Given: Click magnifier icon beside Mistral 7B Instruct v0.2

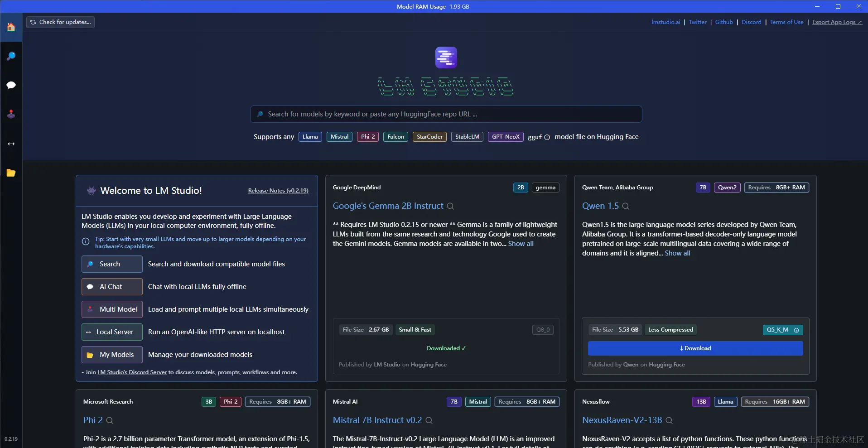Looking at the screenshot, I should coord(429,420).
